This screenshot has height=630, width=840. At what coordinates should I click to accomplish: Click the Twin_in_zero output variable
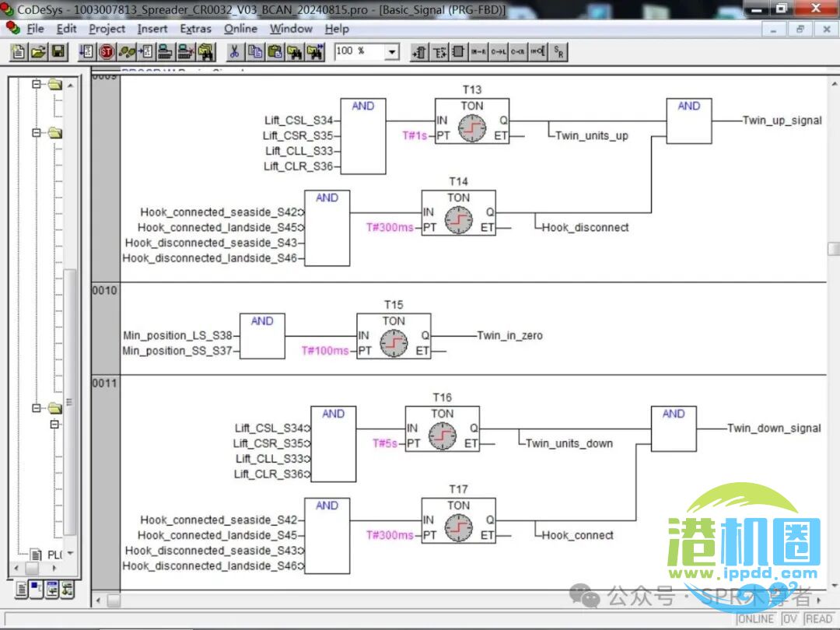coord(509,336)
